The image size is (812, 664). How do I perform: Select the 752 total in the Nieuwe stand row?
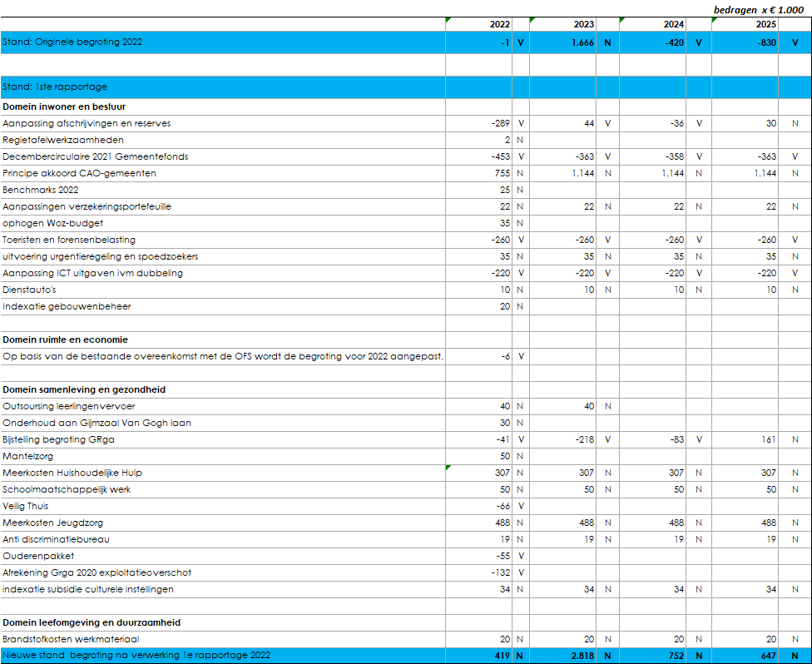point(676,656)
